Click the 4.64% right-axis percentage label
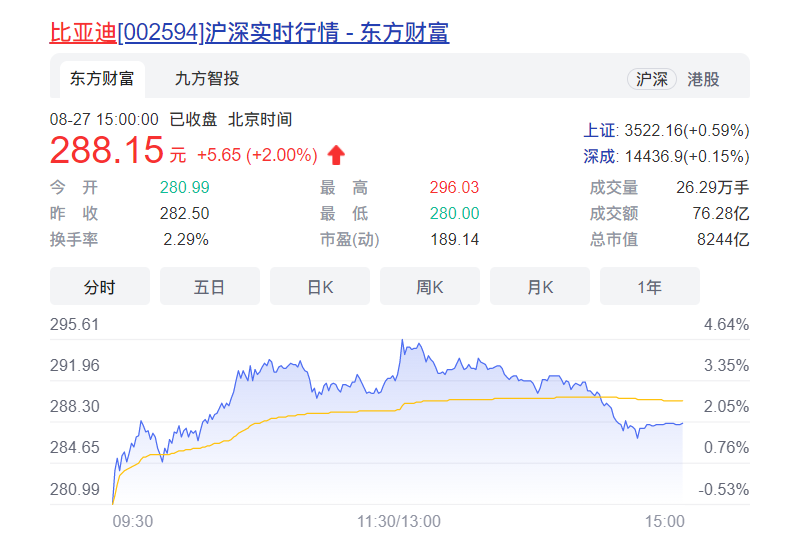The width and height of the screenshot is (794, 543). click(x=727, y=324)
